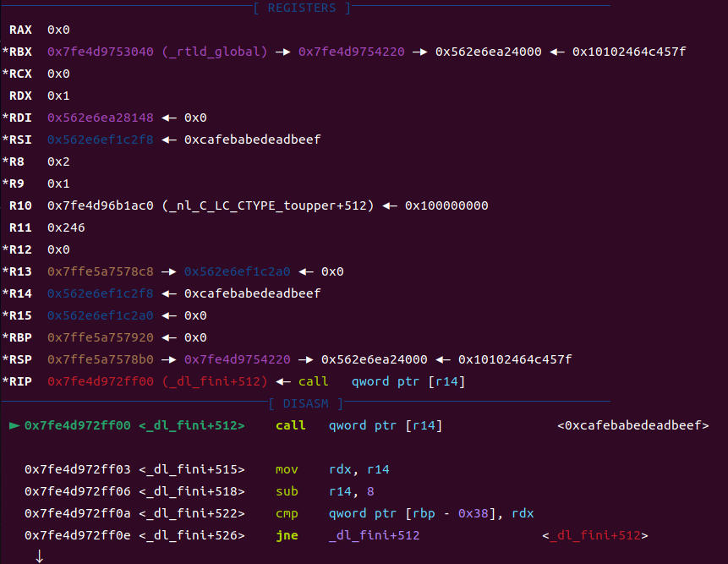Click the yellow call mnemonic in DISASM
Image resolution: width=728 pixels, height=564 pixels.
290,425
